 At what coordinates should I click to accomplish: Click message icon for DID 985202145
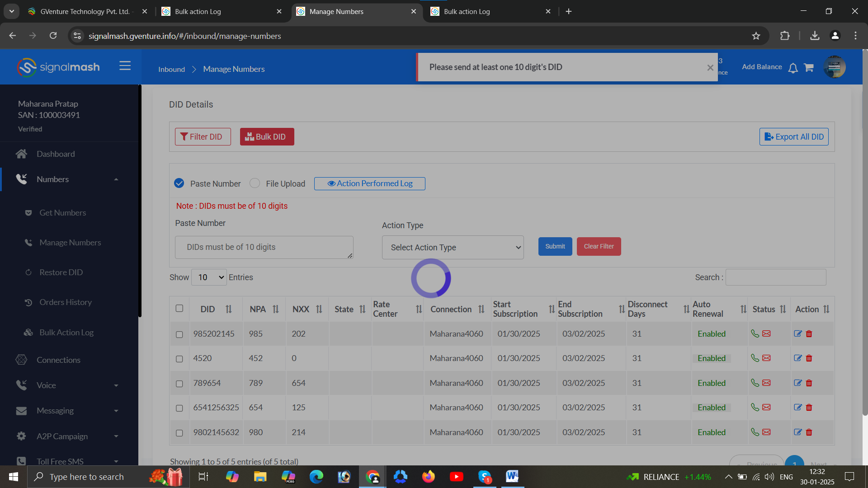pos(766,333)
